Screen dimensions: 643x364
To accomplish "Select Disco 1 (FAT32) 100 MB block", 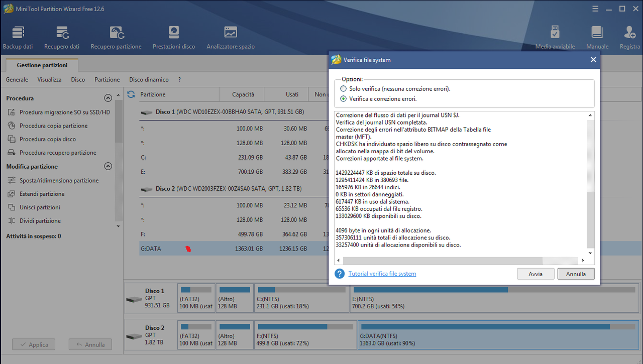I will tap(196, 298).
